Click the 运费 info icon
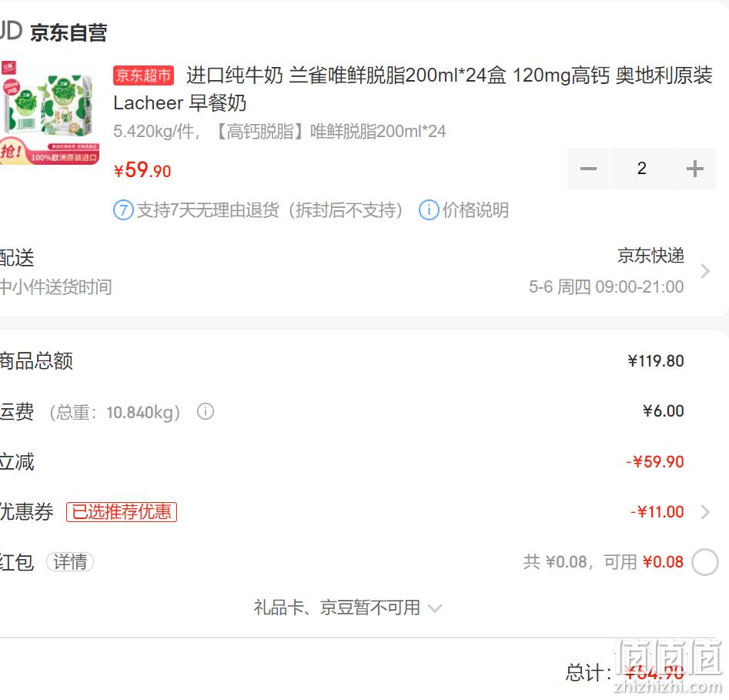 [206, 411]
